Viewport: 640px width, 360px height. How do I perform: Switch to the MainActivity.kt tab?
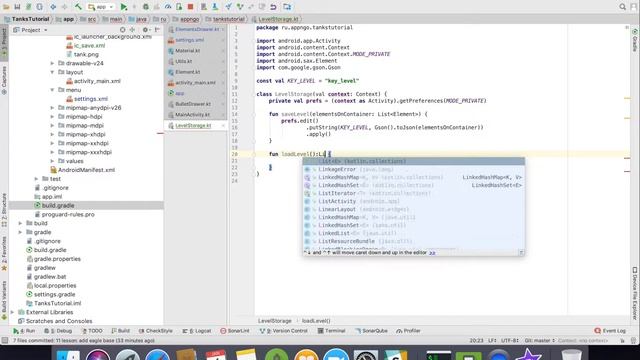(x=196, y=115)
